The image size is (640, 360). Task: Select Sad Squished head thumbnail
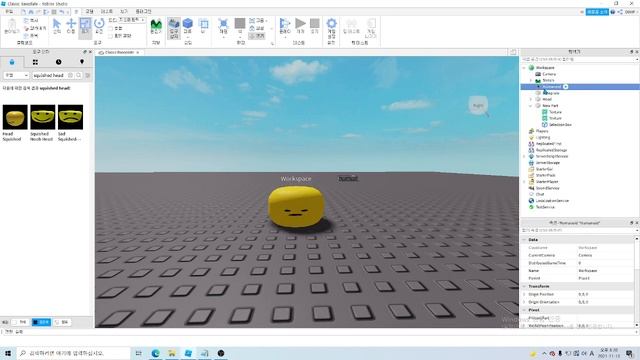tap(70, 117)
